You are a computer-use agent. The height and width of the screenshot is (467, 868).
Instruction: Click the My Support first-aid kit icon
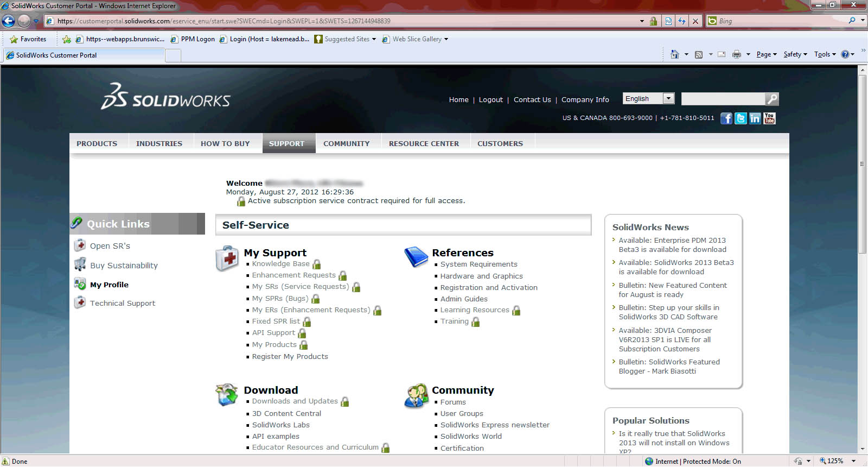coord(227,258)
